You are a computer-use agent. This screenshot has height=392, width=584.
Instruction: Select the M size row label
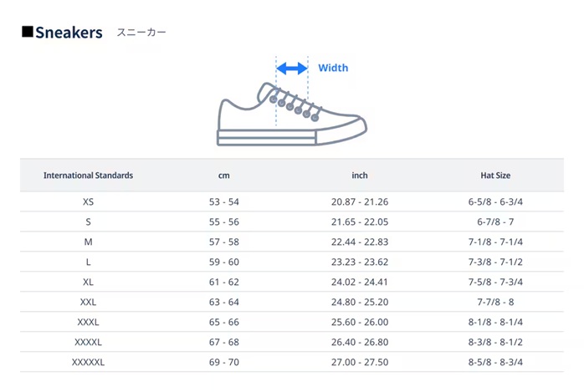[x=88, y=242]
